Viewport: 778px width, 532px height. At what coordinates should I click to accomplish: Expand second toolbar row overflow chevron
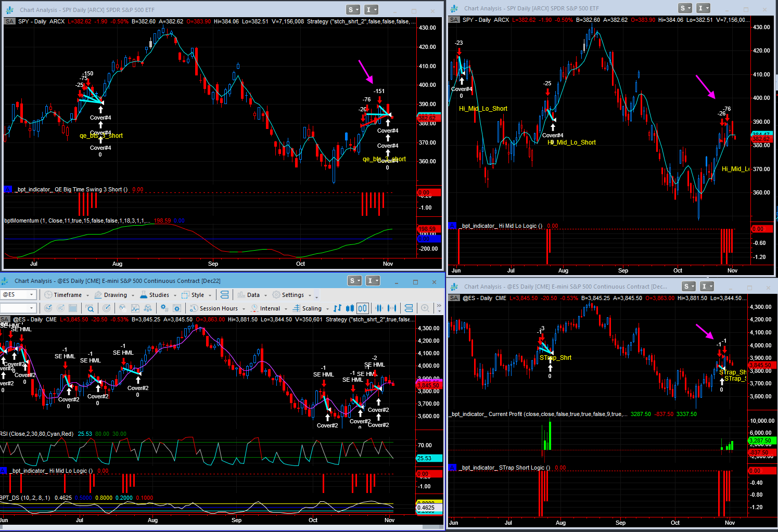coord(439,308)
